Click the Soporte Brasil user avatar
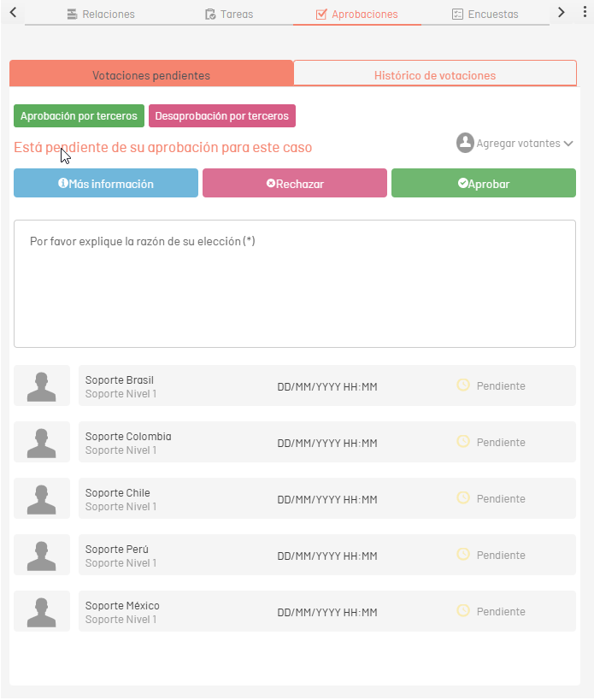 (x=41, y=386)
